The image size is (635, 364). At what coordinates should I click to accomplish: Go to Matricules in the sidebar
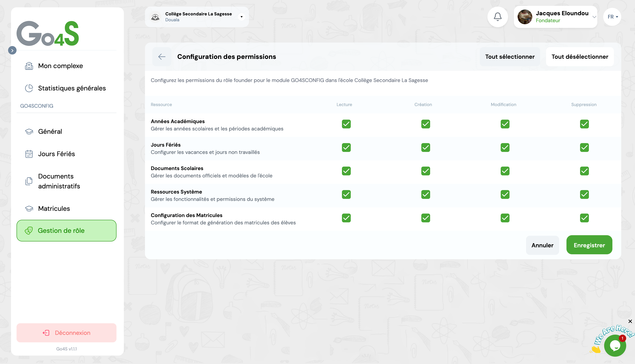point(54,208)
